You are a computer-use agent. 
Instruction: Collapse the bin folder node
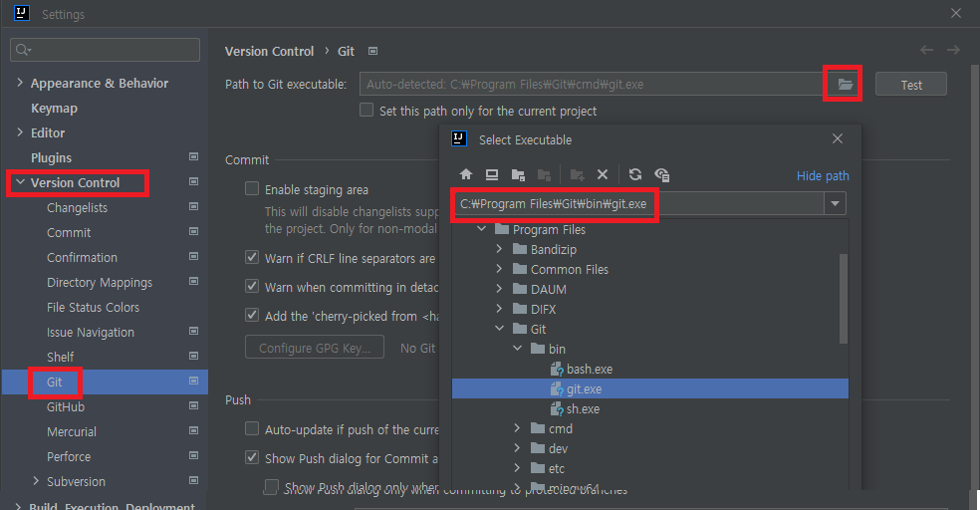[x=517, y=348]
